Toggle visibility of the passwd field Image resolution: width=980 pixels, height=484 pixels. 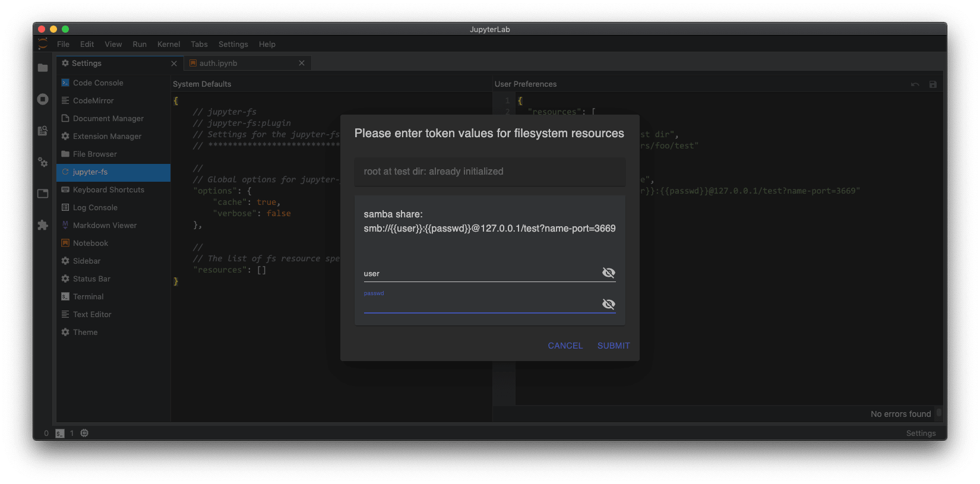point(609,304)
